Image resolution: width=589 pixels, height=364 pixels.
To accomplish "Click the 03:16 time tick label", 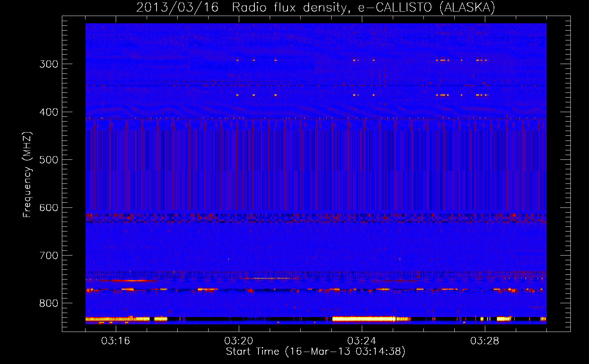I will pyautogui.click(x=115, y=341).
